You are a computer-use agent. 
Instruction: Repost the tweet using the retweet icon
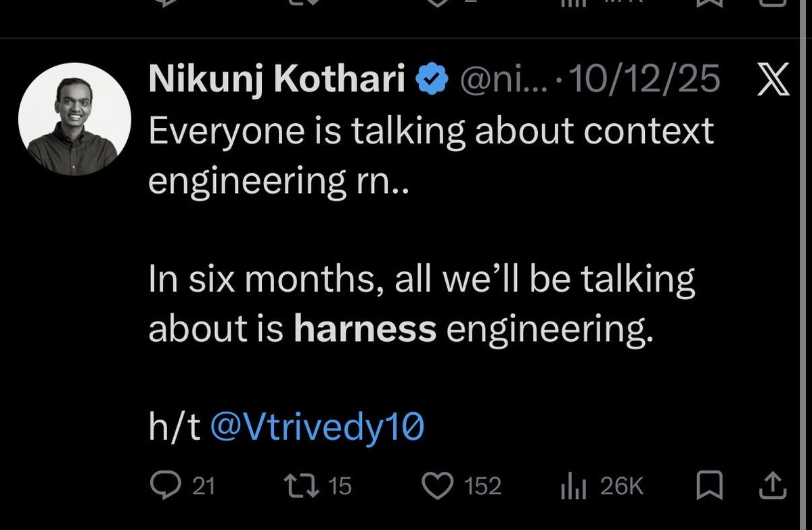click(300, 485)
